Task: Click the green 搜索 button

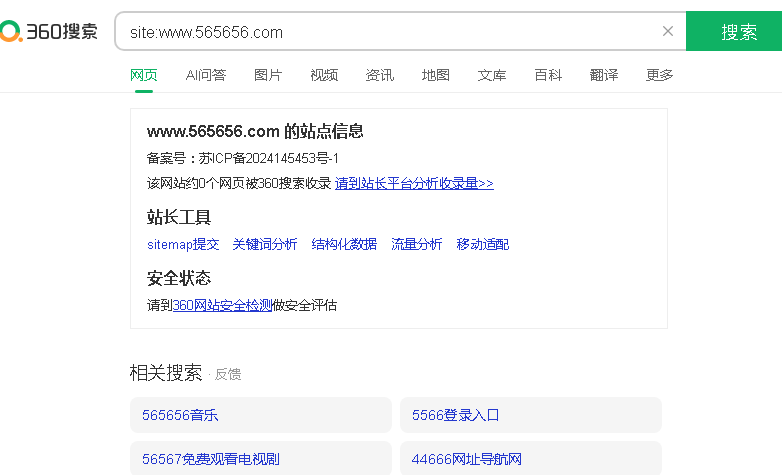Action: coord(734,31)
